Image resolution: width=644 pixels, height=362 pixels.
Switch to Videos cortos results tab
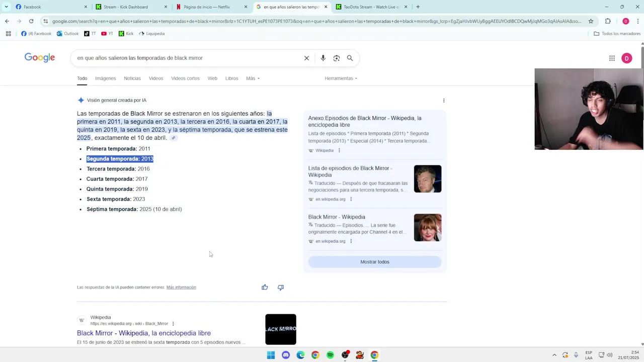tap(185, 78)
